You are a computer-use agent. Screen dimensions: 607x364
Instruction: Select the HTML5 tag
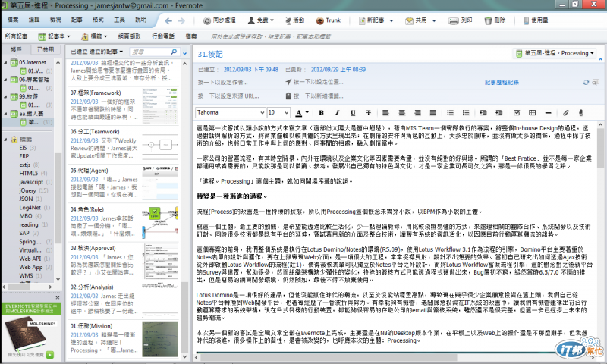[29, 174]
